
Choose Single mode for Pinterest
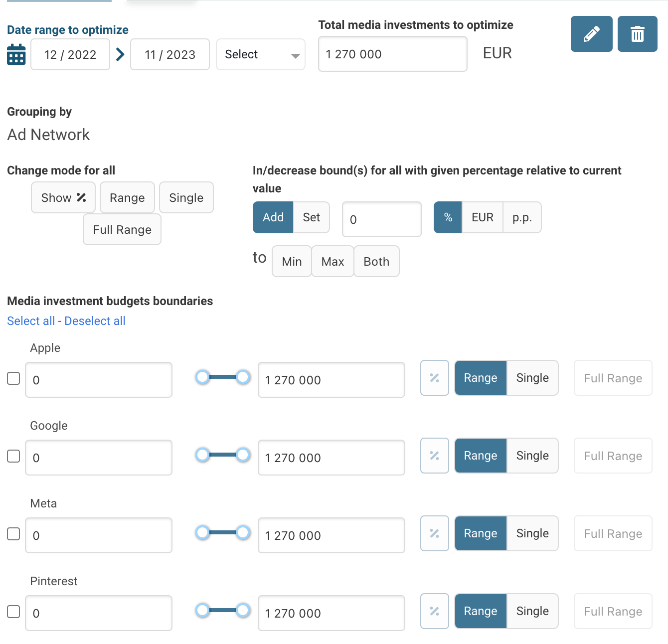click(x=532, y=611)
